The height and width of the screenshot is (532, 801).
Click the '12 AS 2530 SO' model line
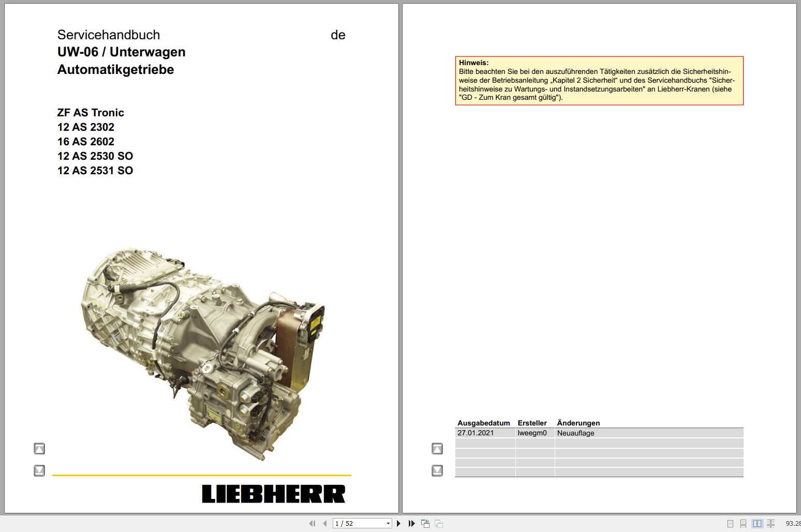pyautogui.click(x=95, y=156)
